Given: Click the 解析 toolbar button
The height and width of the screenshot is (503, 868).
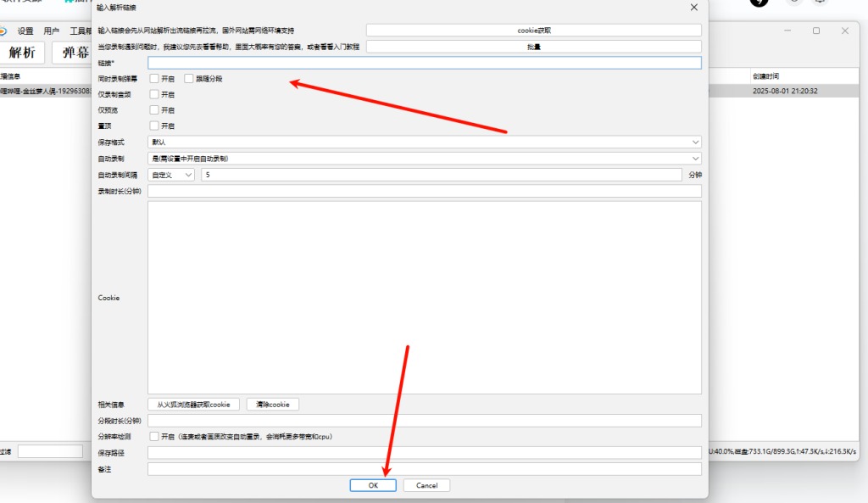Looking at the screenshot, I should pyautogui.click(x=22, y=53).
